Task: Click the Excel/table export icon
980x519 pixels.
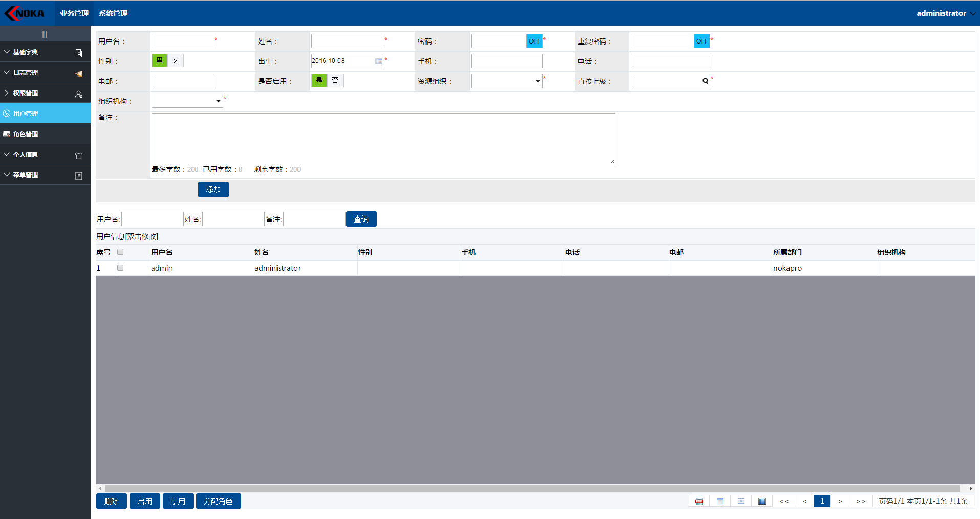Action: pos(720,501)
